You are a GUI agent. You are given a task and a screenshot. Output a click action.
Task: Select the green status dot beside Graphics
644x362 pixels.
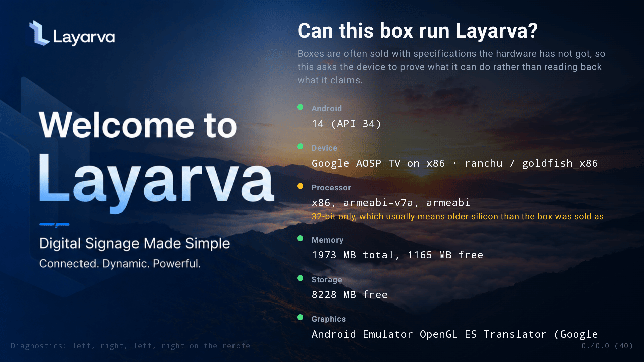coord(300,317)
